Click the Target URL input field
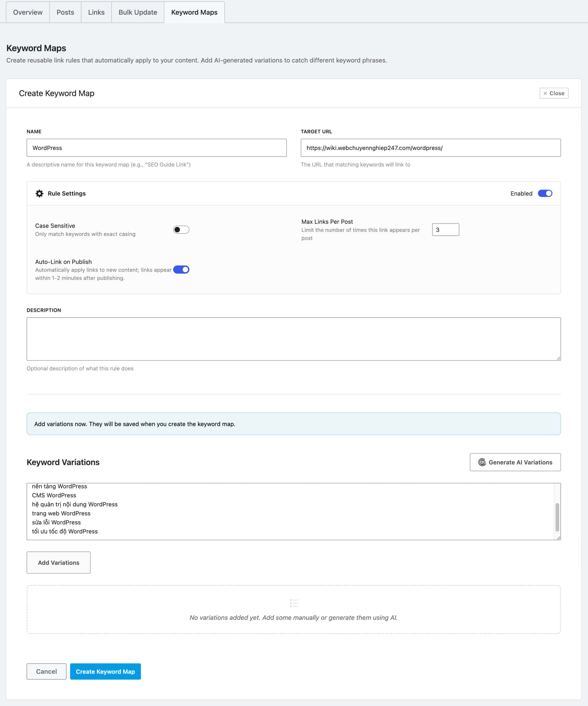The height and width of the screenshot is (706, 588). [x=430, y=148]
